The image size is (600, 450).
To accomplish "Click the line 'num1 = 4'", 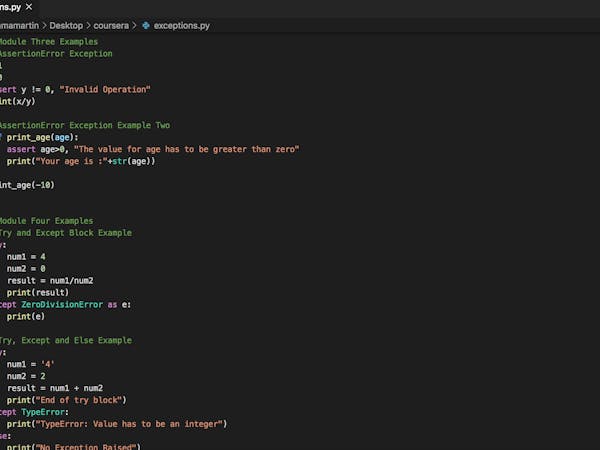I will pos(26,257).
